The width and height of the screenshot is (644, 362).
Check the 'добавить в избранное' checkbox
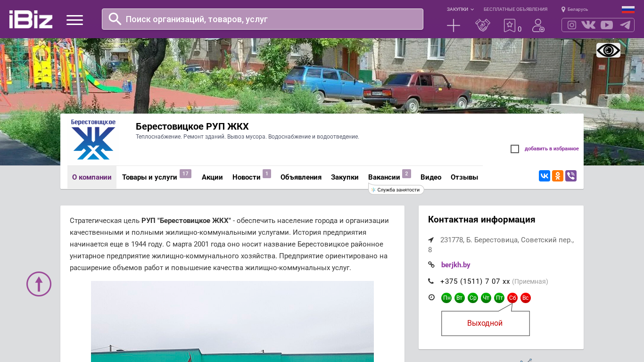(x=515, y=149)
